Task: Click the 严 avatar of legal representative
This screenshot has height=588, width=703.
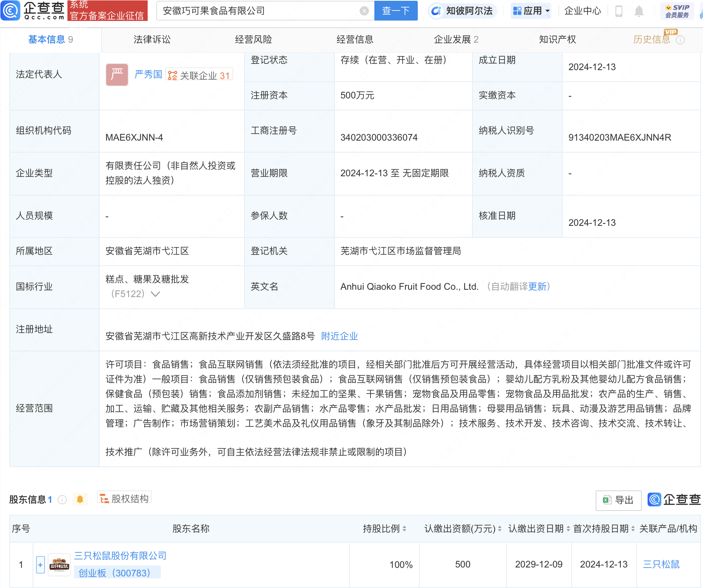Action: (x=117, y=74)
